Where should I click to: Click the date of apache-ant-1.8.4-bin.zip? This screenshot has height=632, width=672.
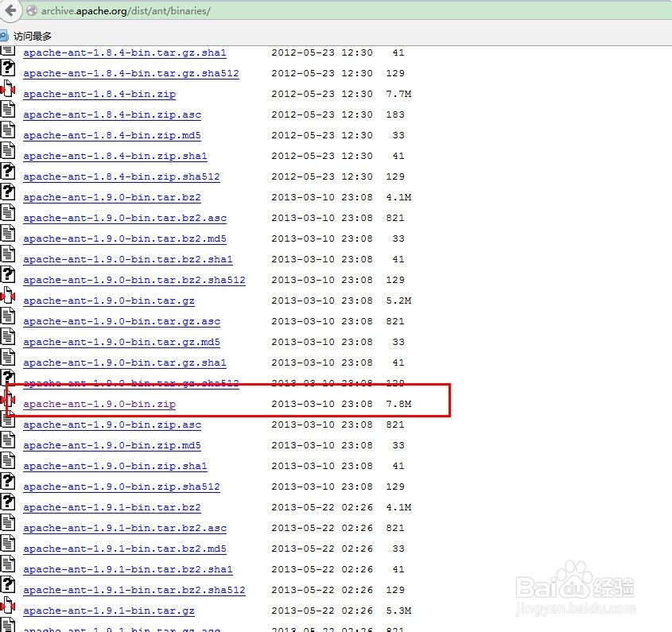click(322, 94)
